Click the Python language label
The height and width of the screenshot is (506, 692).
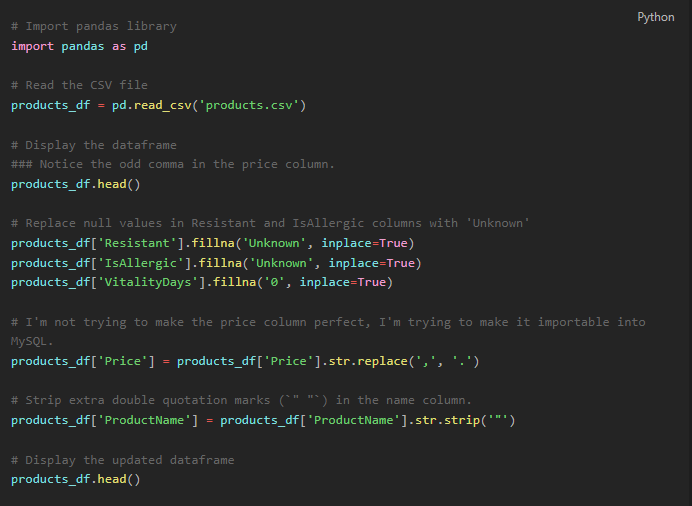[x=655, y=17]
